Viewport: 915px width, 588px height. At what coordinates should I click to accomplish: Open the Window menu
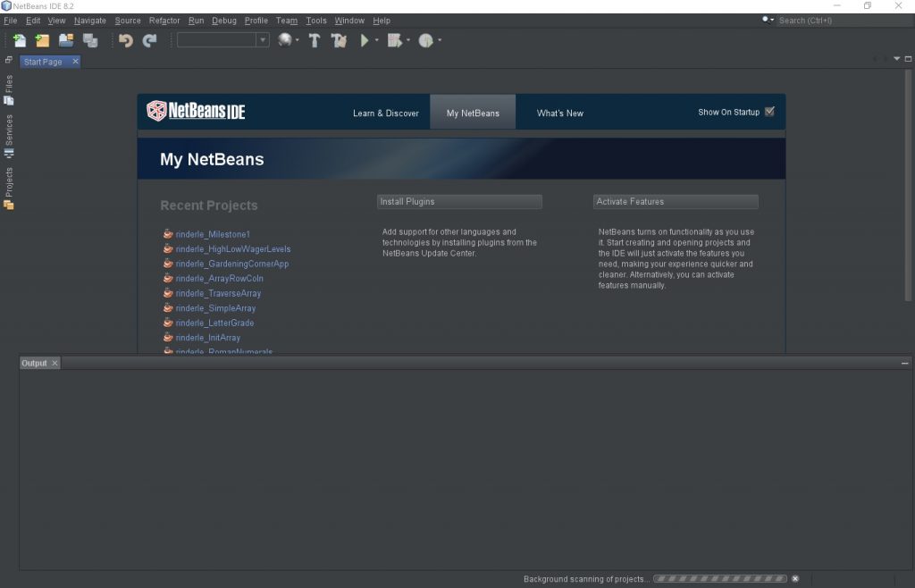point(349,21)
